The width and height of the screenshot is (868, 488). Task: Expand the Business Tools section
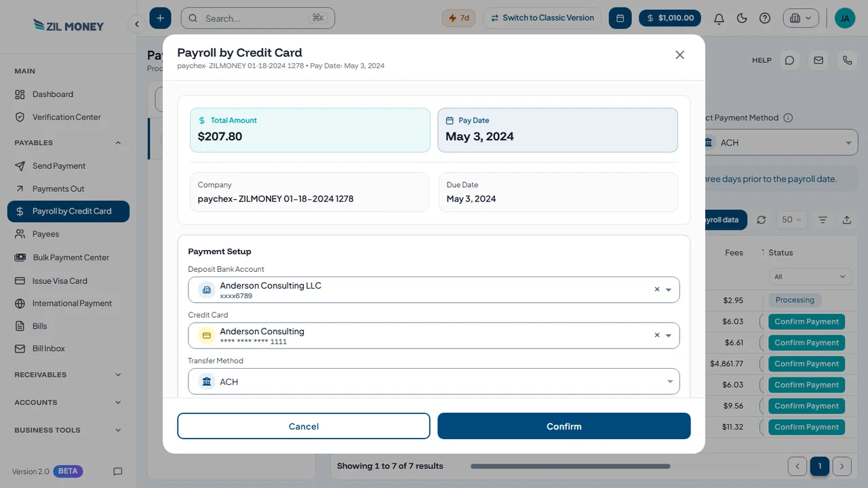tap(118, 430)
